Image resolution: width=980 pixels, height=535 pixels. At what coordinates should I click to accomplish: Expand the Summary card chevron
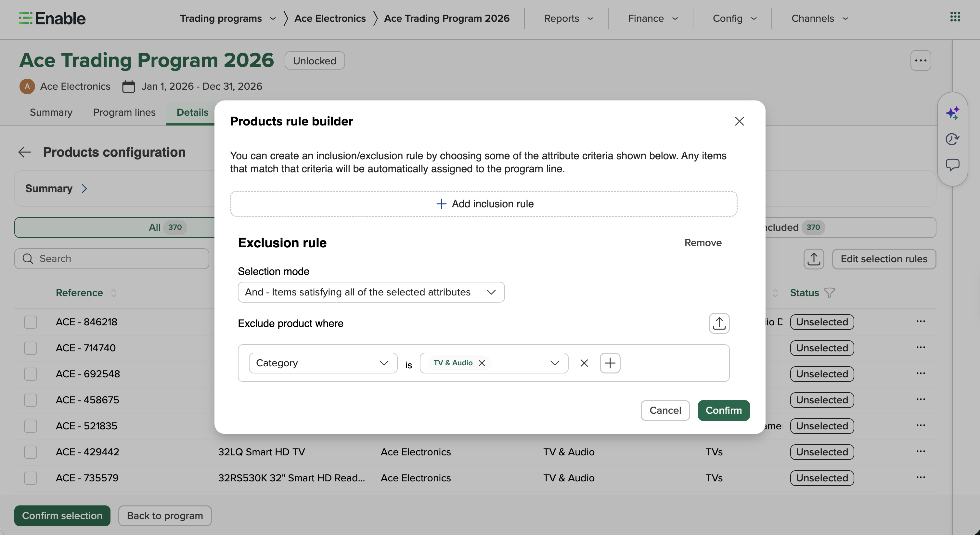tap(84, 189)
